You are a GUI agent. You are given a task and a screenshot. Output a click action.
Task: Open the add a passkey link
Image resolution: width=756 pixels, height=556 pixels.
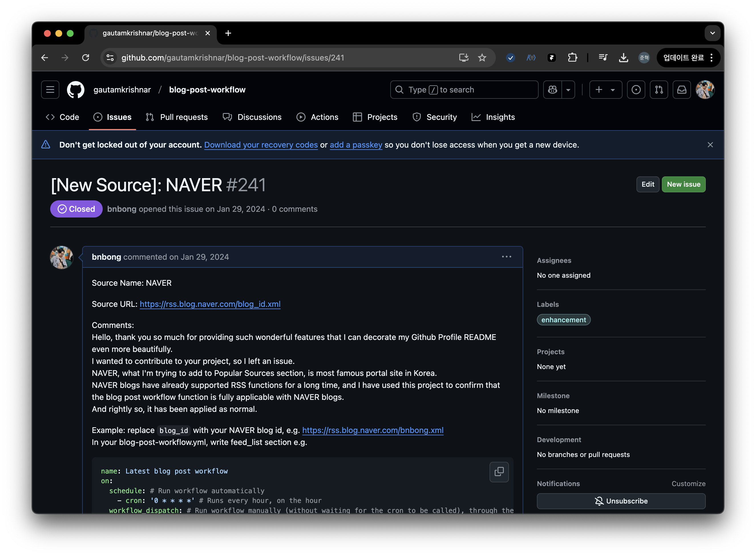coord(356,145)
